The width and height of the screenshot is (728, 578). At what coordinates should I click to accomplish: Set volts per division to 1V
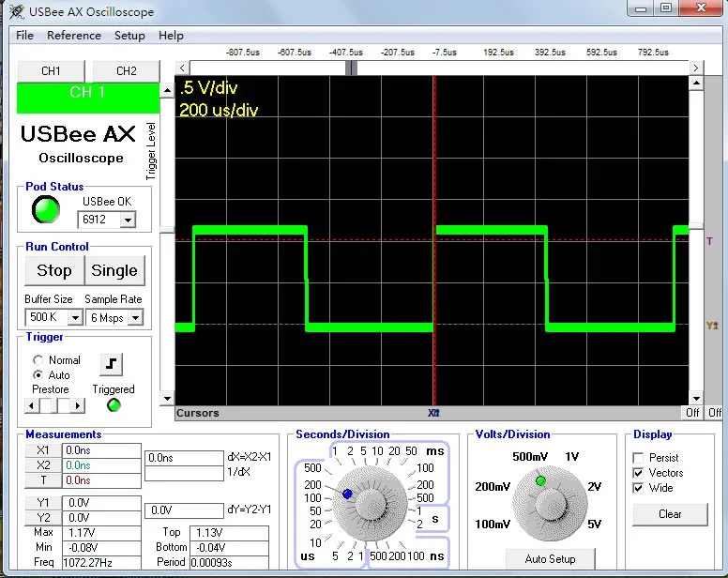[x=572, y=456]
